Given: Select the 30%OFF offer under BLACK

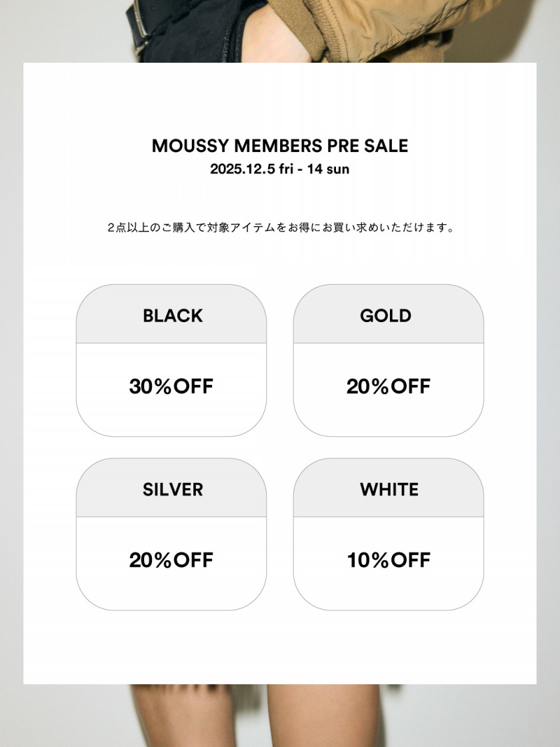Looking at the screenshot, I should pos(171,387).
